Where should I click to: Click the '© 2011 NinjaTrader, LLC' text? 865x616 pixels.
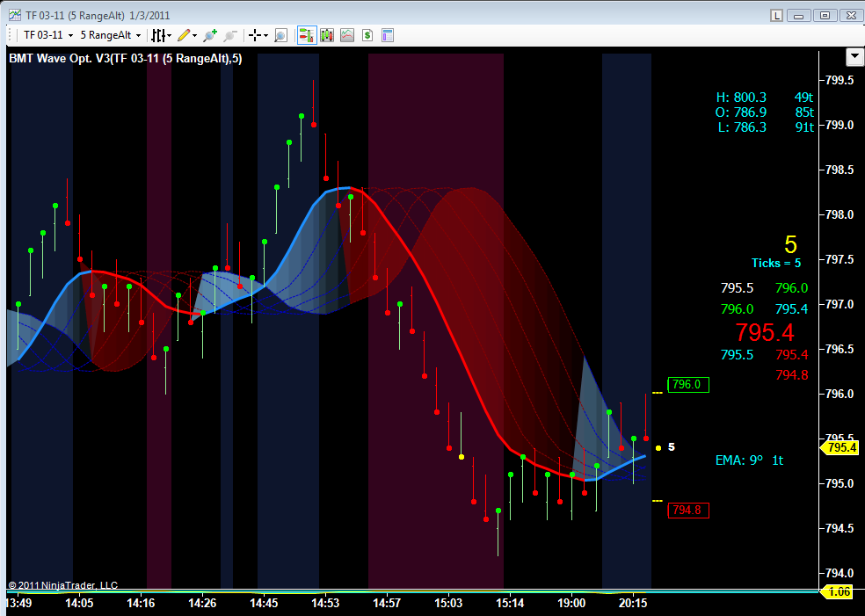point(63,585)
